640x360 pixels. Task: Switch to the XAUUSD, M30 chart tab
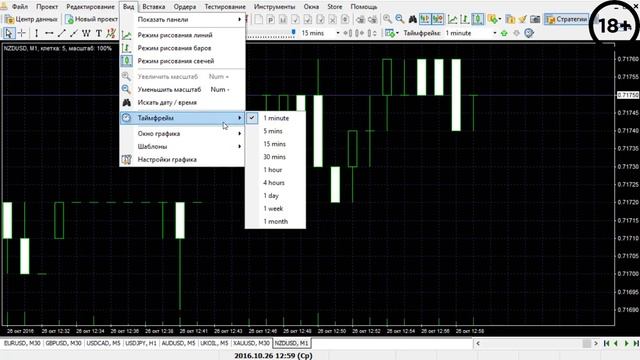[x=251, y=343]
